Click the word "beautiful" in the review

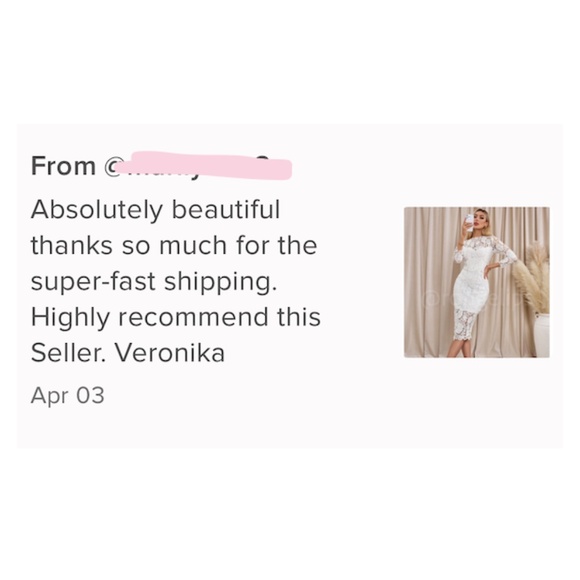pos(226,210)
